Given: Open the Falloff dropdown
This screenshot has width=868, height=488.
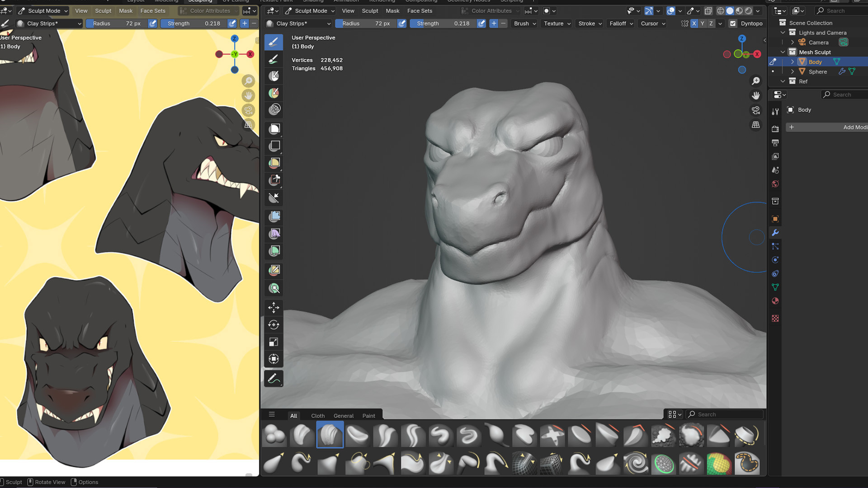Looking at the screenshot, I should (621, 23).
